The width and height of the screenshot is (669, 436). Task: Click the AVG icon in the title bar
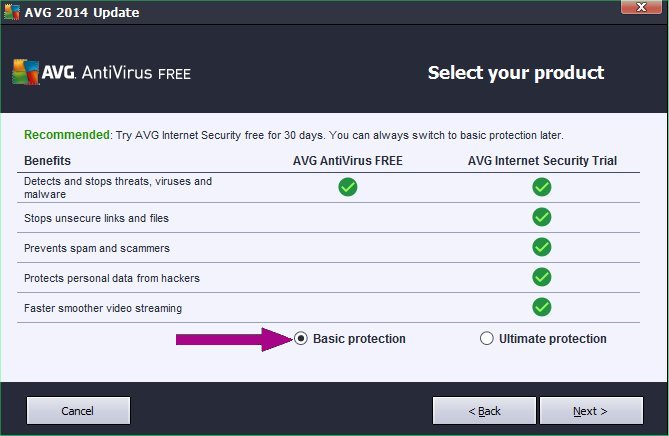pos(12,12)
